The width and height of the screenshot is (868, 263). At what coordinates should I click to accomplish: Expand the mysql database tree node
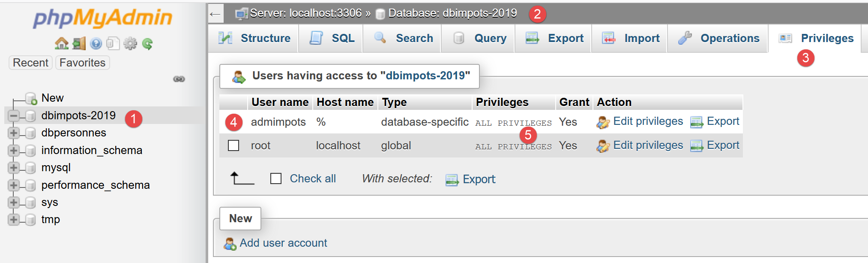click(x=14, y=168)
